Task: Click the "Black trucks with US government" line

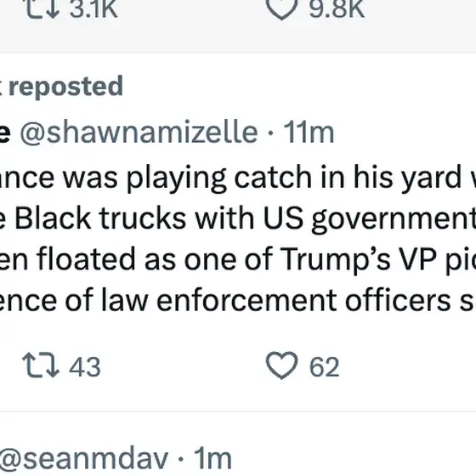Action: pos(238,218)
